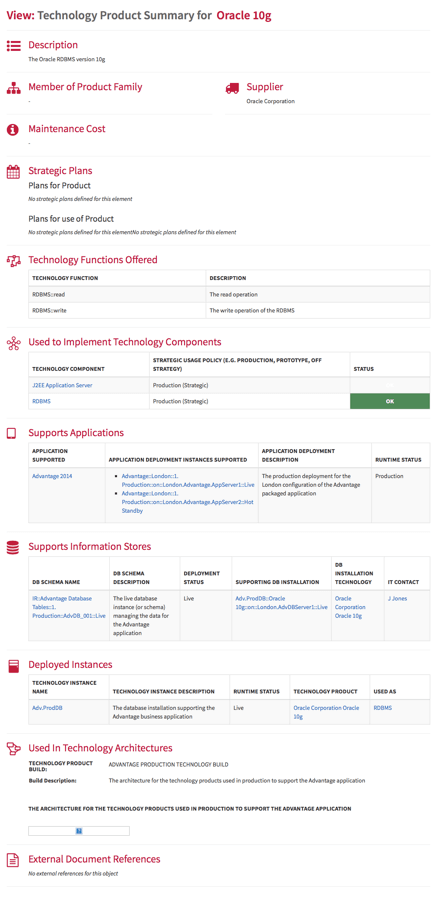This screenshot has width=437, height=900.
Task: Click the Strategic Plans calendar icon
Action: (x=13, y=171)
